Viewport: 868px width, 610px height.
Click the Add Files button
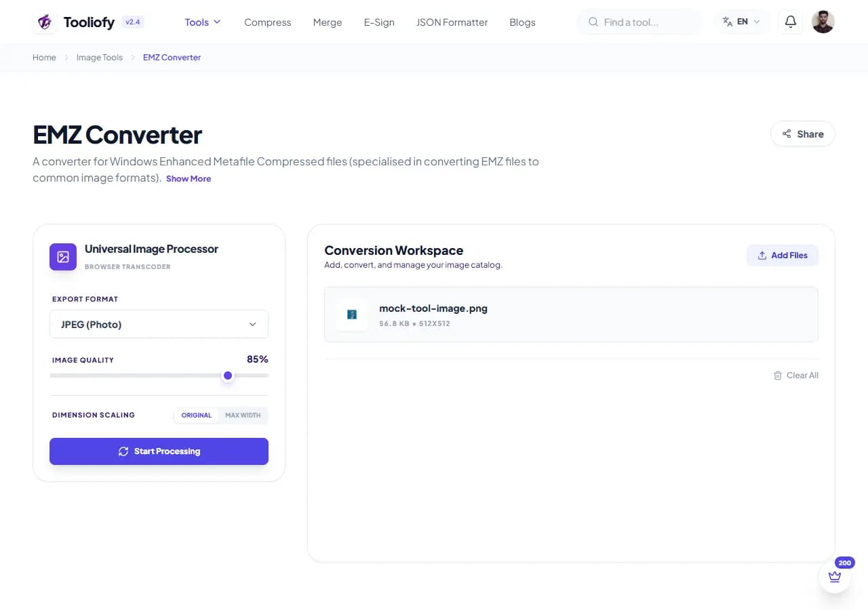[x=783, y=256]
